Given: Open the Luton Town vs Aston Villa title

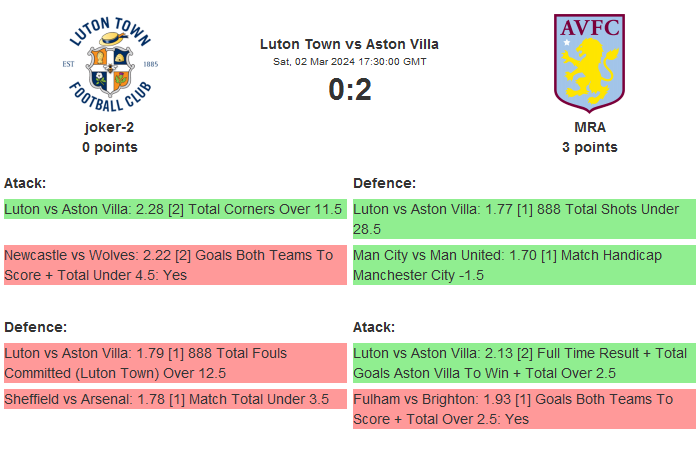Looking at the screenshot, I should [x=349, y=44].
